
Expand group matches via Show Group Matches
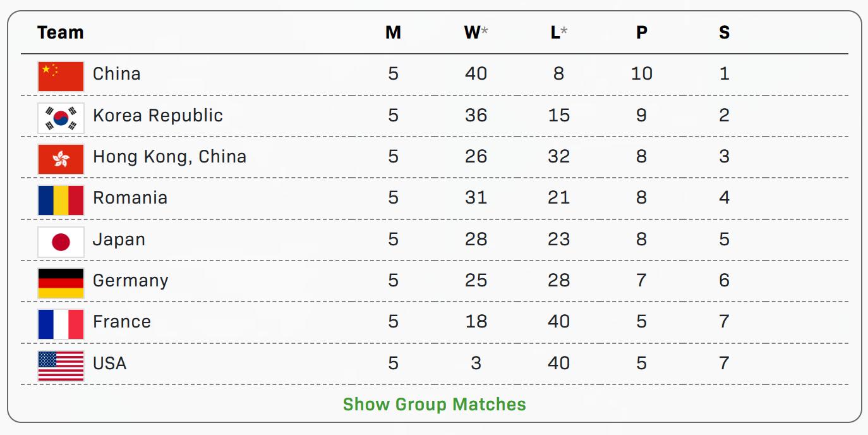(x=434, y=404)
